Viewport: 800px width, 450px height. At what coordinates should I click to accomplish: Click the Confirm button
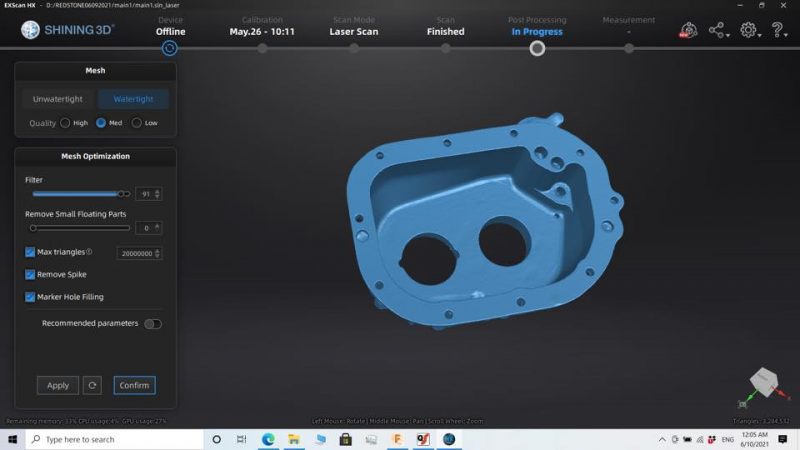(x=134, y=385)
